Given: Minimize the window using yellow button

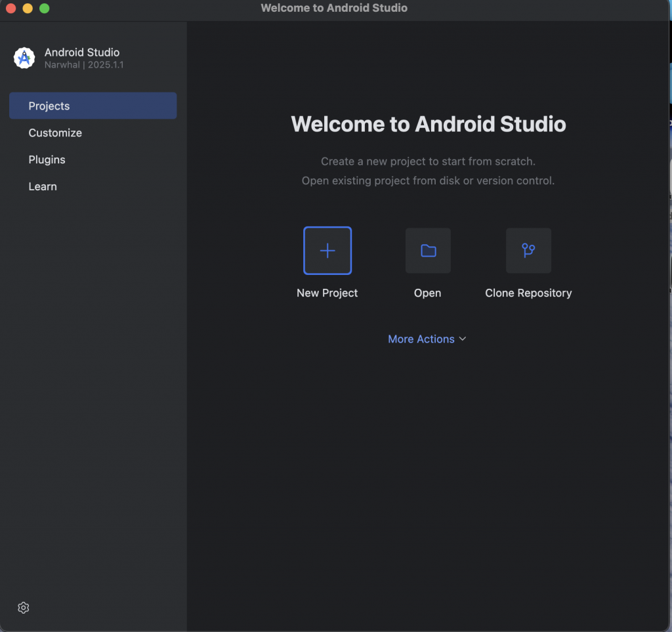Looking at the screenshot, I should (28, 9).
